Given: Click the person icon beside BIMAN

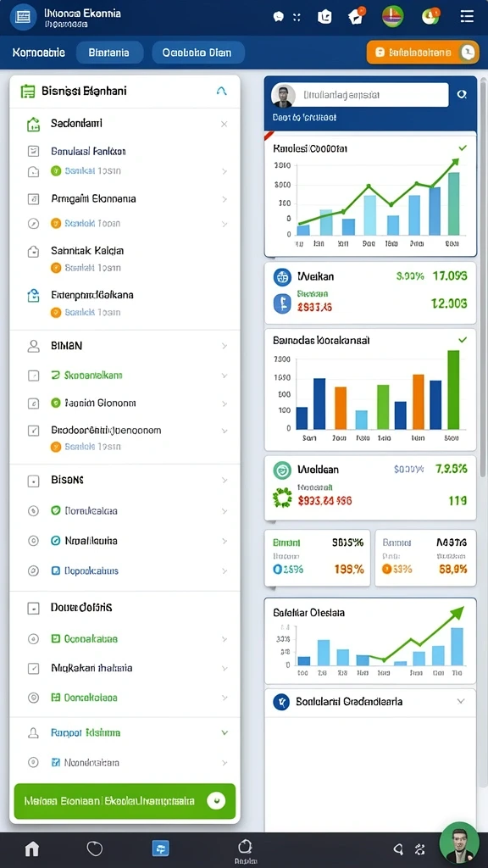Looking at the screenshot, I should (x=34, y=346).
